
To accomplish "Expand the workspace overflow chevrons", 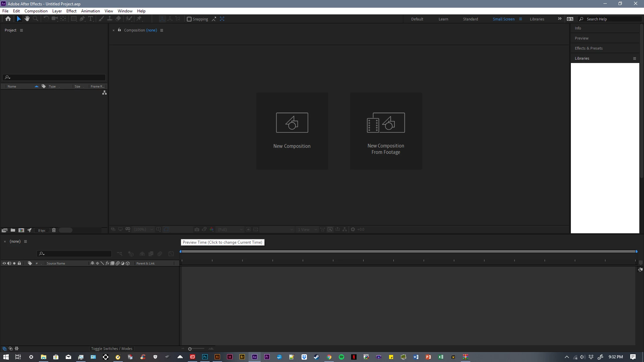I will 559,19.
